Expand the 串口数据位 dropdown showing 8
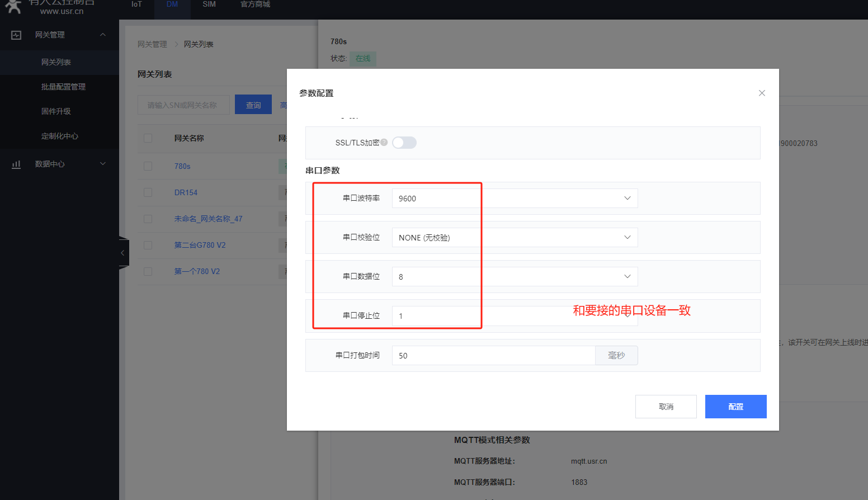The height and width of the screenshot is (500, 868). coord(515,277)
